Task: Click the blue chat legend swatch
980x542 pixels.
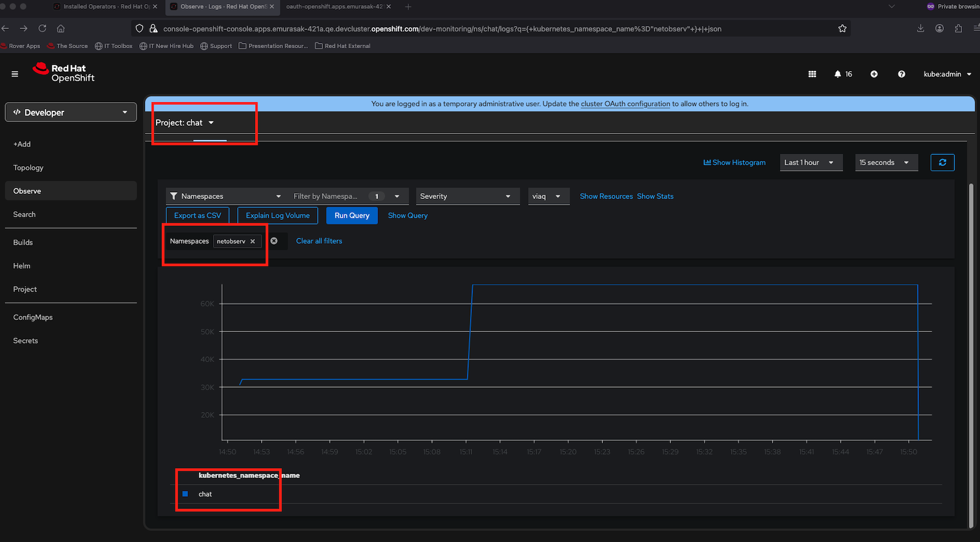Action: [x=185, y=494]
